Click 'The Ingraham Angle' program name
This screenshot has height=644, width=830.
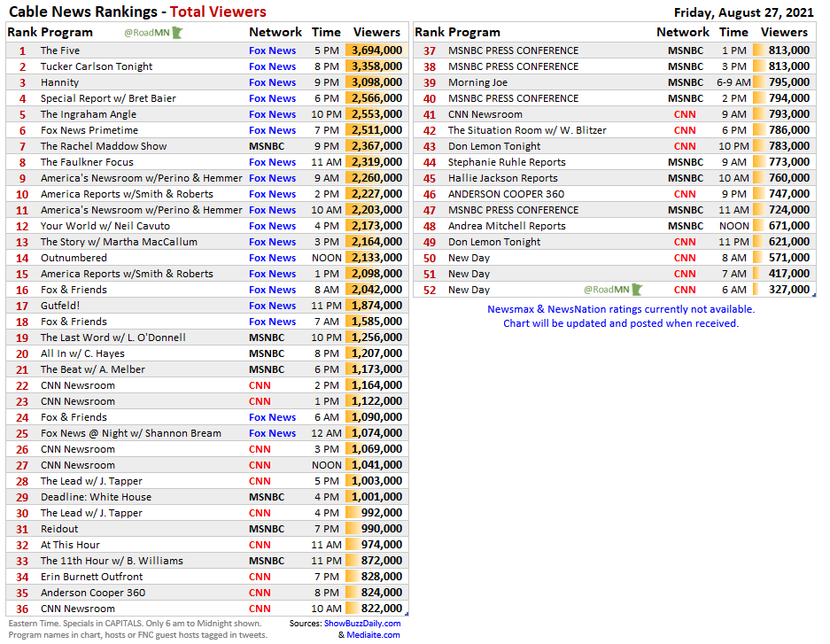click(x=89, y=114)
